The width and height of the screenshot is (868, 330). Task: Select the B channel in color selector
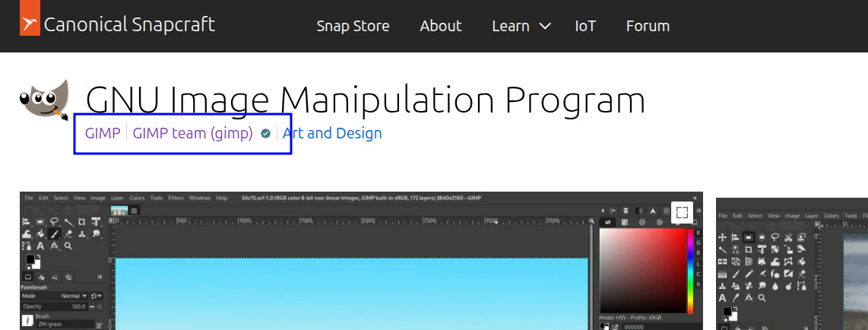click(698, 252)
